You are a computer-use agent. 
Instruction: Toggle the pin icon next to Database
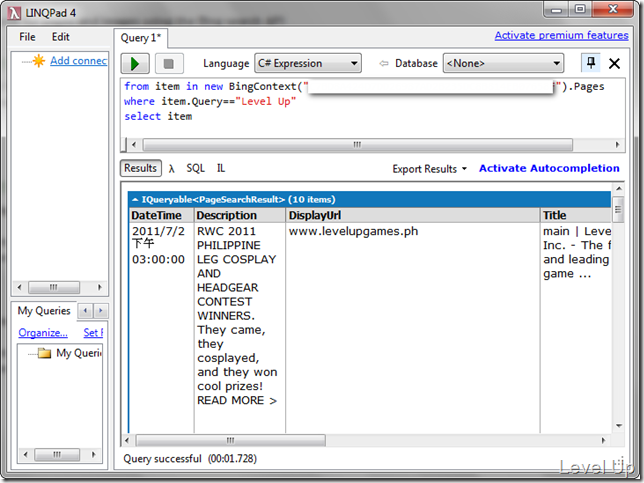pos(591,63)
